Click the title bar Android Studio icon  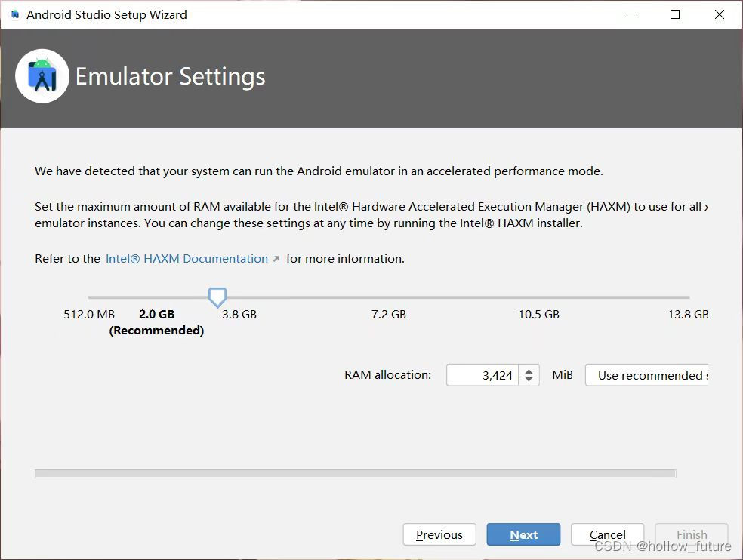pos(14,14)
